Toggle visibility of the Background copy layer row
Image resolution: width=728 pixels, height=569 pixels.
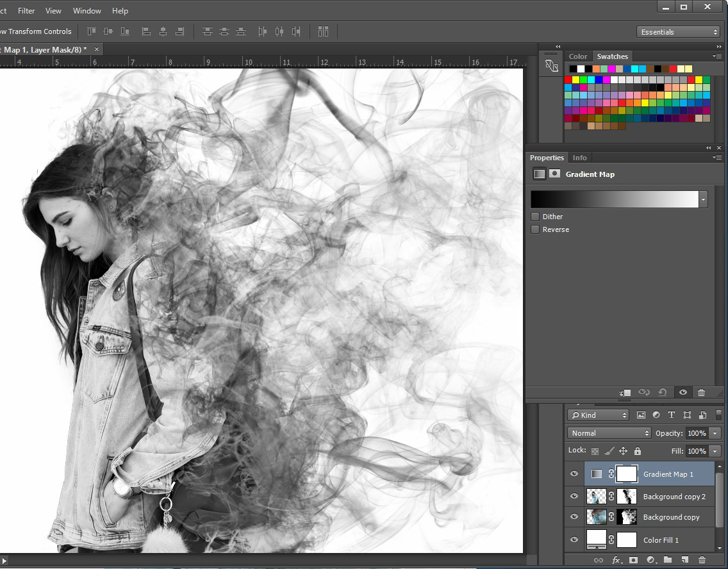click(574, 516)
